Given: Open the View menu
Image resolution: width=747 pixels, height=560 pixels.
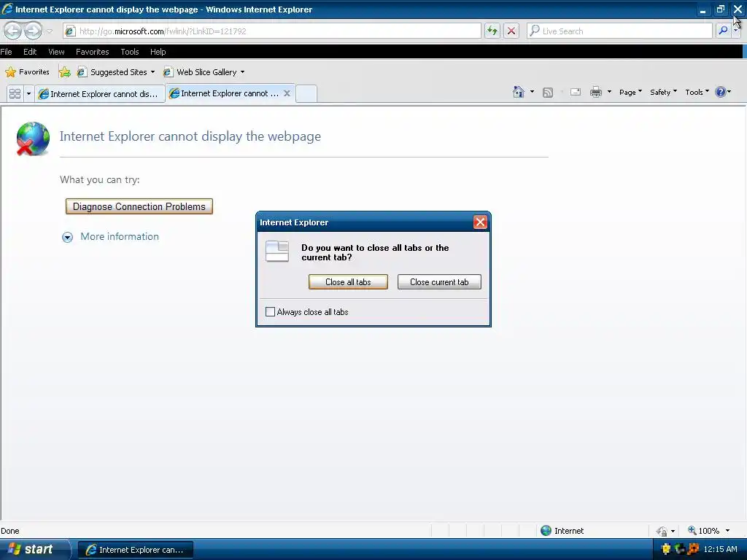Looking at the screenshot, I should coord(56,52).
